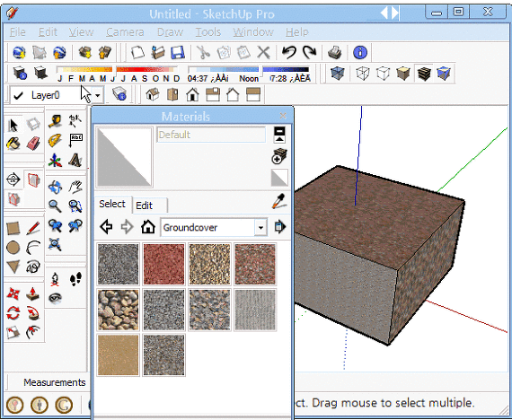This screenshot has width=512, height=420.
Task: Choose the Follow Me tool
Action: click(x=33, y=313)
